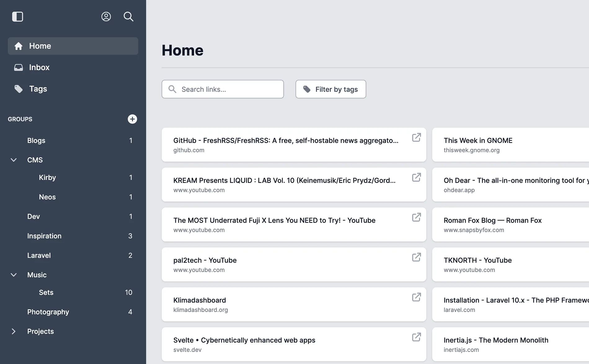Click the svelte.dev domain text
Screen dimensions: 589x364
(188, 350)
